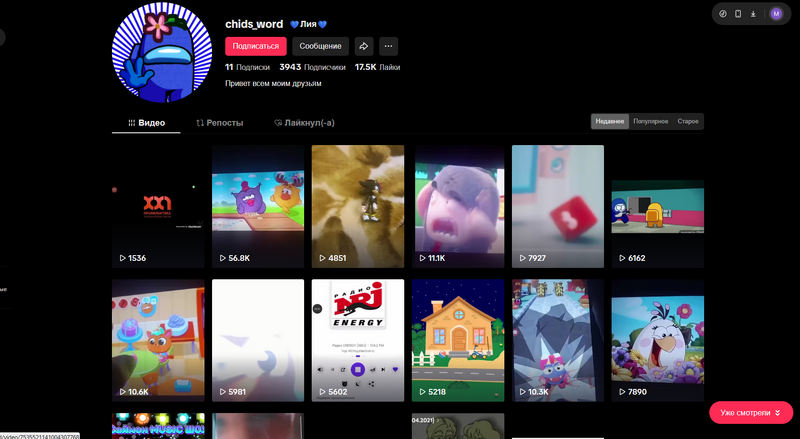Open the Лайкнул(-а) tab
This screenshot has height=439, width=800.
(x=303, y=122)
